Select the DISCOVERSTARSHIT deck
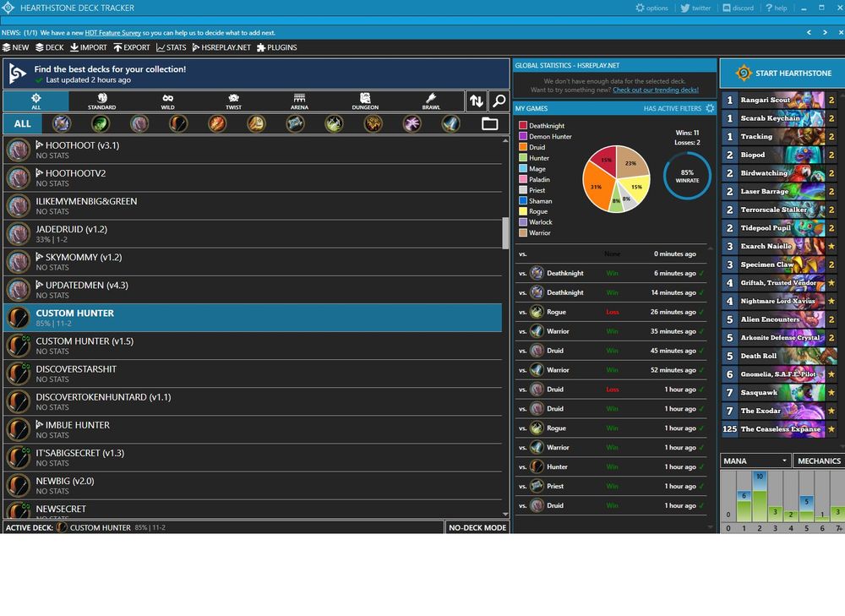845x616 pixels. pos(252,373)
